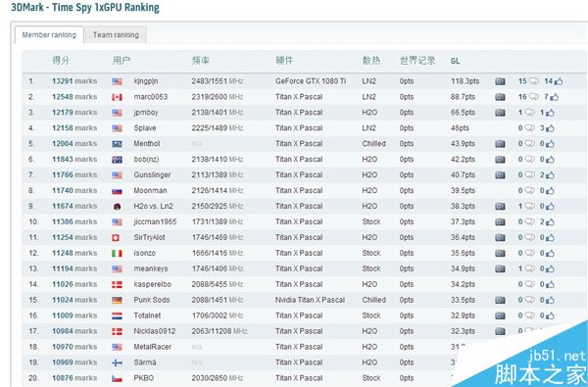The height and width of the screenshot is (387, 588).
Task: Open 12179 marks score link
Action: tap(74, 113)
